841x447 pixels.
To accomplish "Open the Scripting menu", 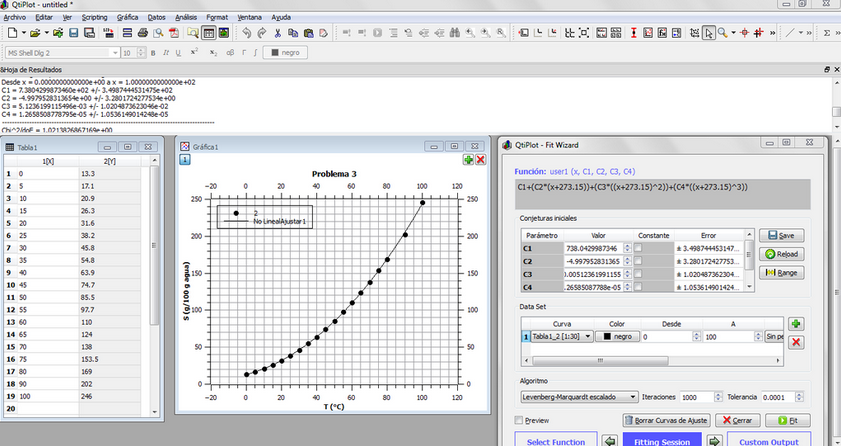I will (x=94, y=17).
